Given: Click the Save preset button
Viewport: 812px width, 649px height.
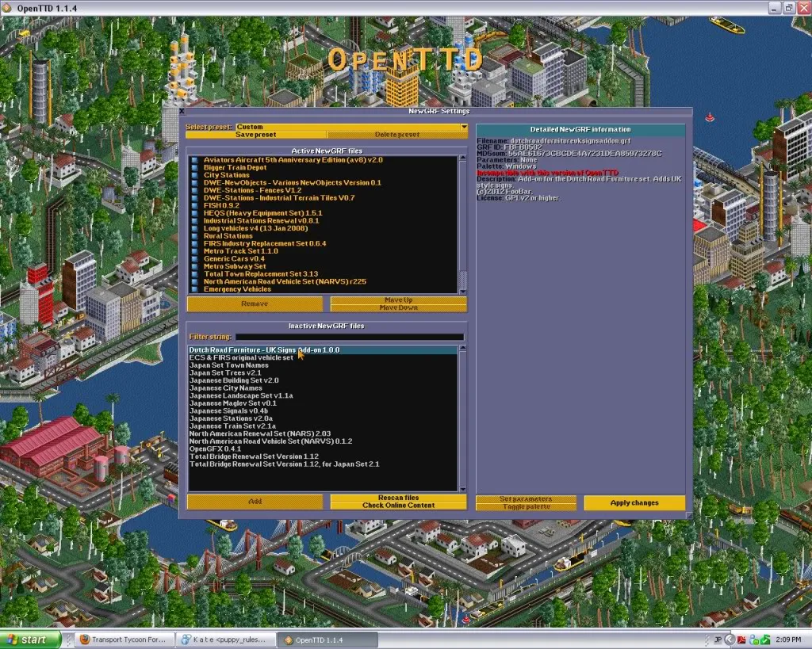Looking at the screenshot, I should [256, 135].
